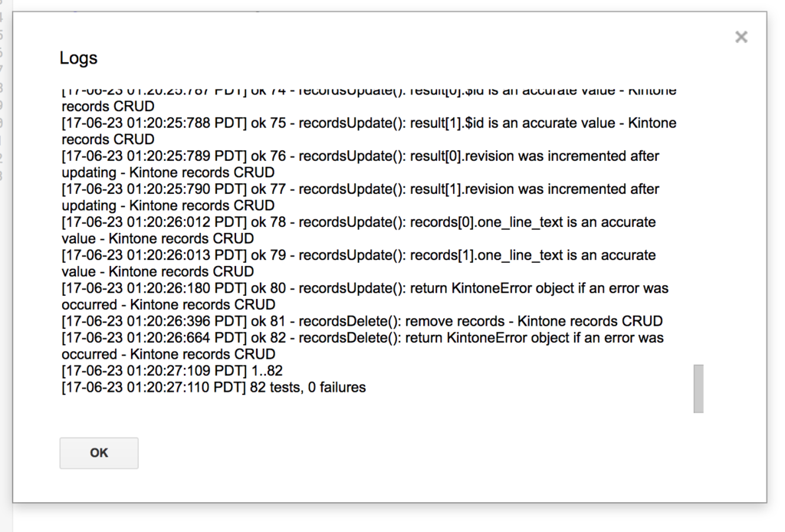
Task: Click the logs scrollbar thumb
Action: coord(698,389)
